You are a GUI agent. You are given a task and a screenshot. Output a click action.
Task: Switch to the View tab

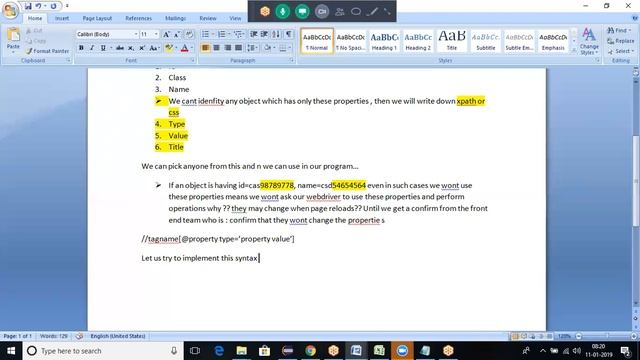(x=235, y=18)
